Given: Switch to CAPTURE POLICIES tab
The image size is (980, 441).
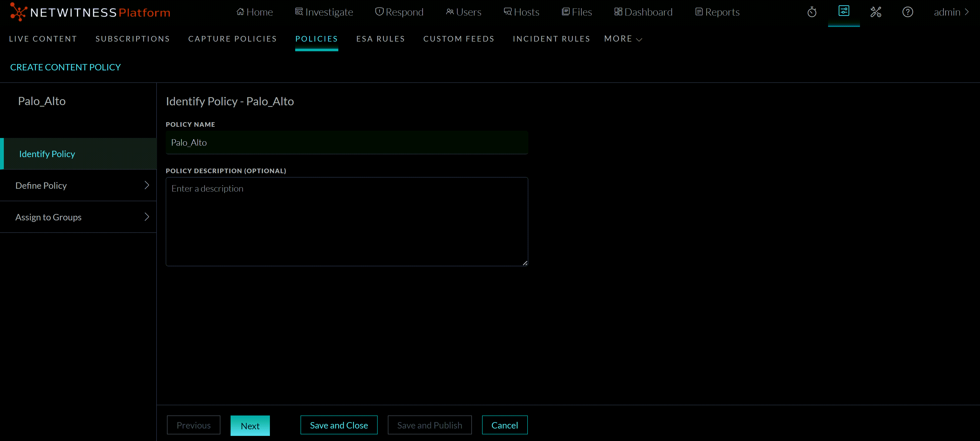Looking at the screenshot, I should coord(232,39).
